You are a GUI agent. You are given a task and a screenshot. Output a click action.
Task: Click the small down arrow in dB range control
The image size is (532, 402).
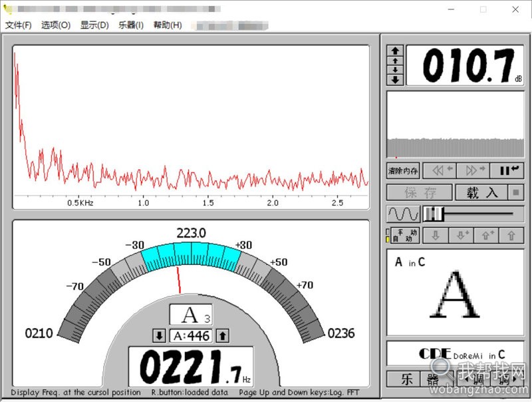(x=396, y=70)
